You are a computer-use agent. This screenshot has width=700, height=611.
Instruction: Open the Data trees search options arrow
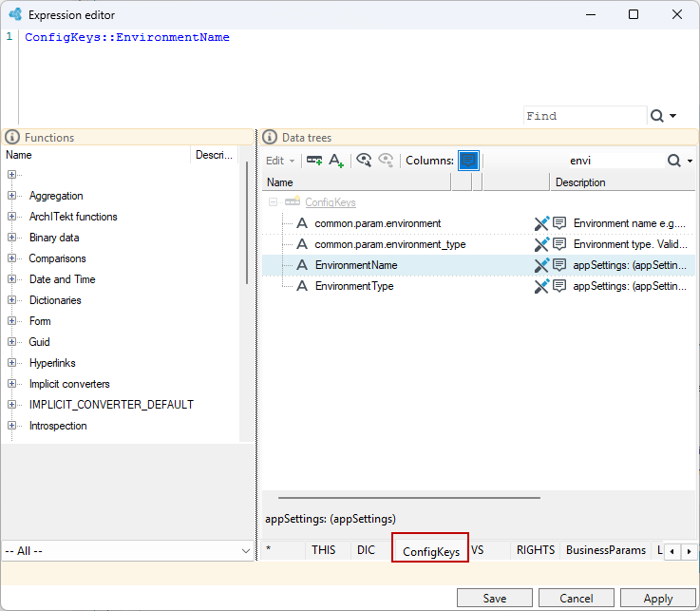point(690,161)
